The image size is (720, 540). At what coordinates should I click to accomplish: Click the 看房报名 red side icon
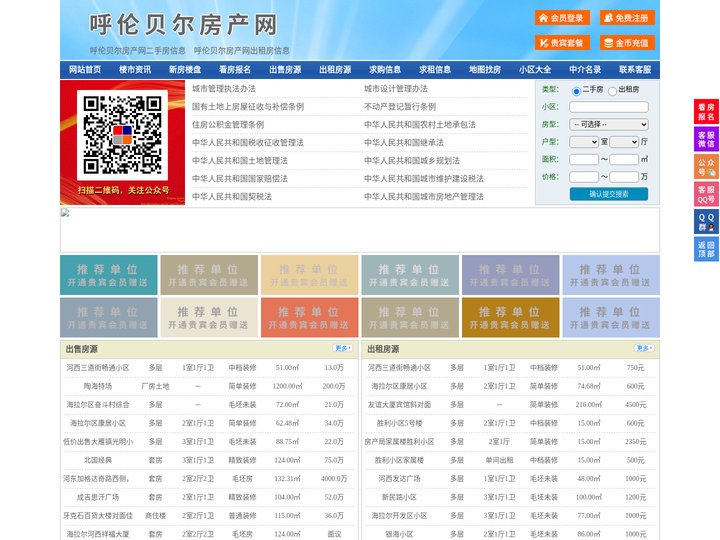706,112
